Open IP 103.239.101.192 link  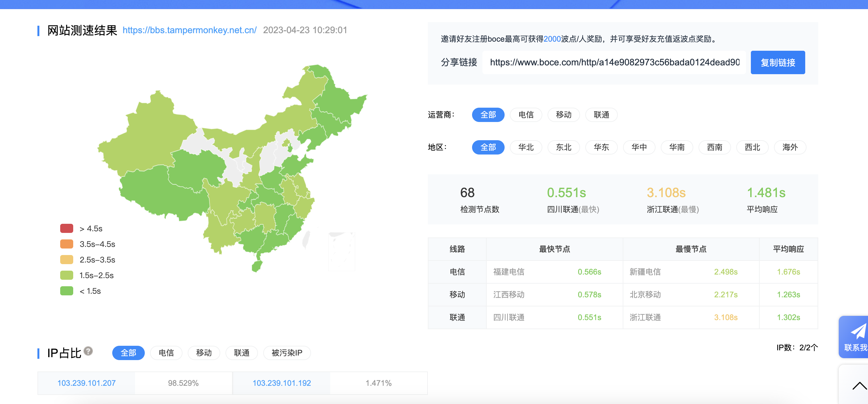[x=282, y=383]
